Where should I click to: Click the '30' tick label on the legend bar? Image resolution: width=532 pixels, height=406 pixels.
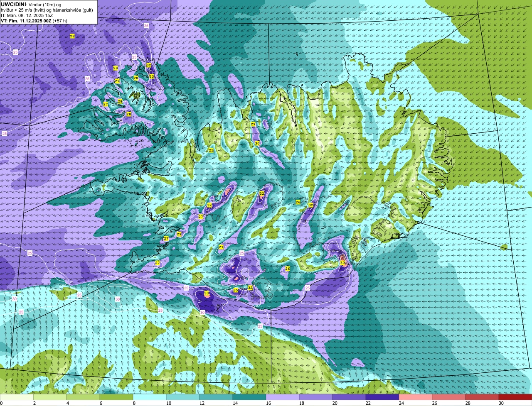pyautogui.click(x=501, y=403)
